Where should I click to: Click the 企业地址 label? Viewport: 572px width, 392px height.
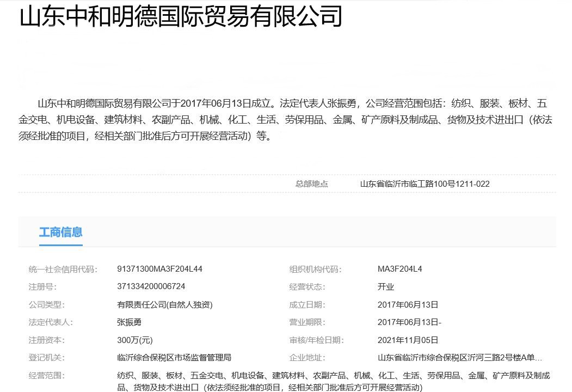307,358
